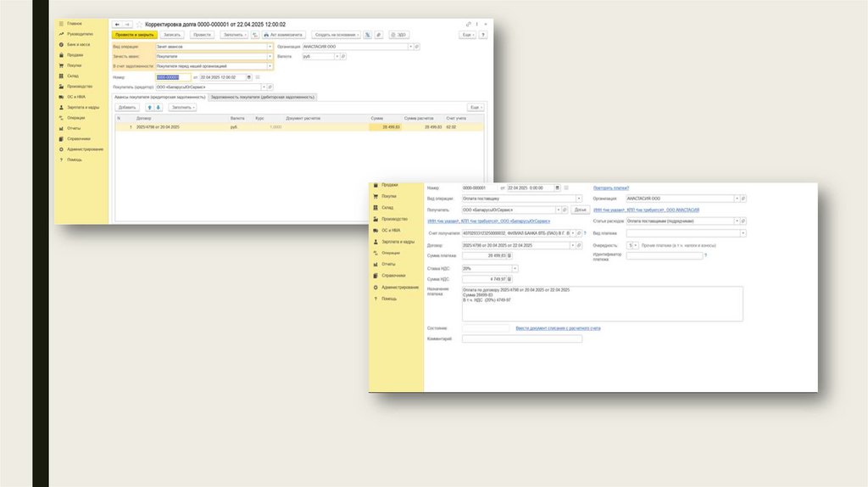Select the Авансы покупателя (кредиторская задолженность) tab
868x487 pixels.
(159, 97)
